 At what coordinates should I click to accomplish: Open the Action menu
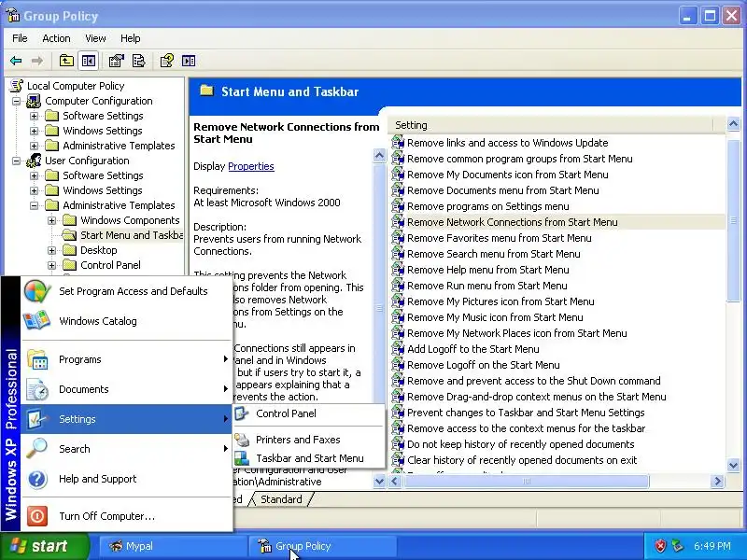click(56, 38)
